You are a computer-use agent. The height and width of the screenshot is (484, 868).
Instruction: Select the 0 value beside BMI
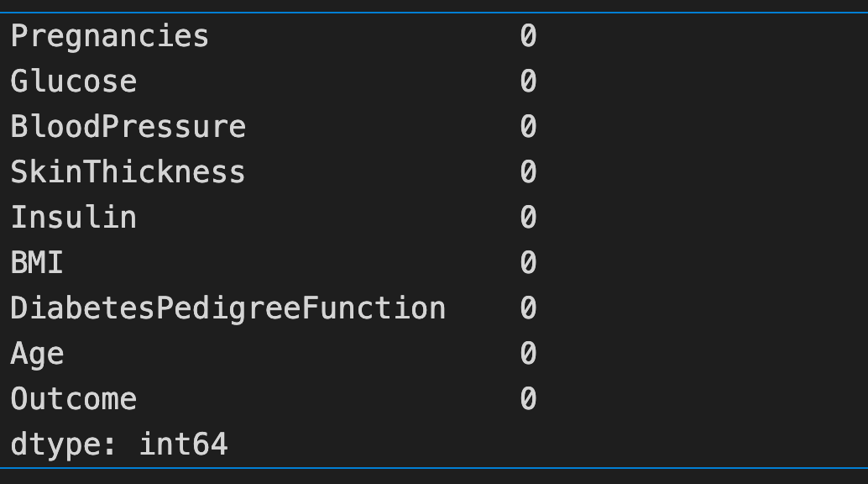click(528, 263)
